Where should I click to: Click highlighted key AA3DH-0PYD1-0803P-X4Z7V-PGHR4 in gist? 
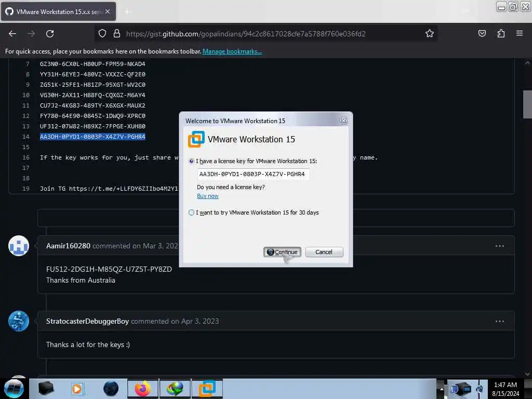(92, 137)
